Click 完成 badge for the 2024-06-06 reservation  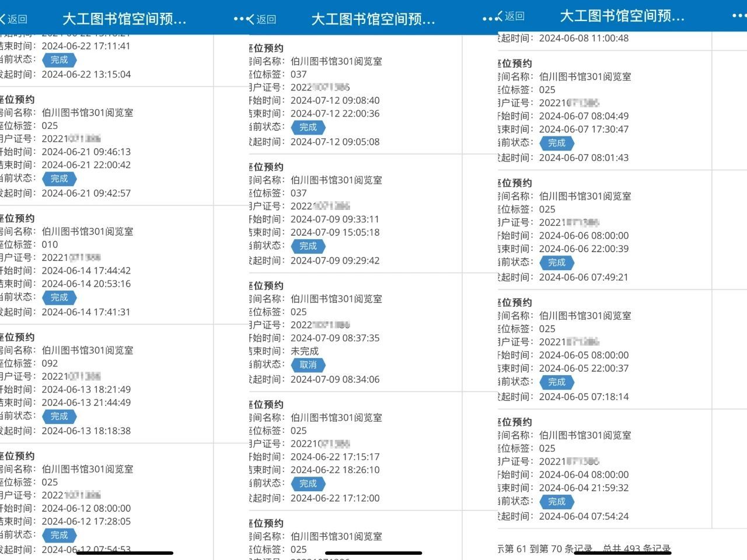pos(556,263)
